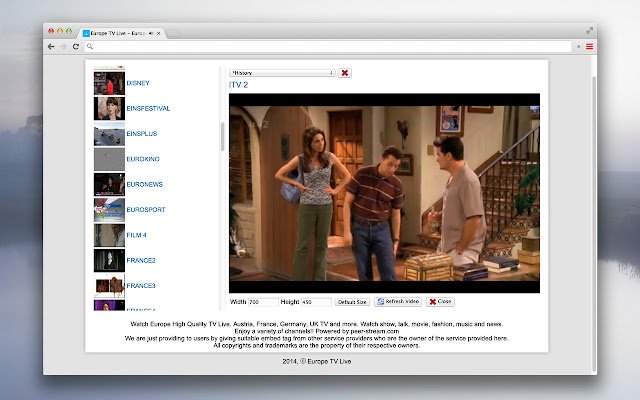Click the EUROKINO channel thumbnail
Screen dimensions: 640x400
click(x=109, y=159)
